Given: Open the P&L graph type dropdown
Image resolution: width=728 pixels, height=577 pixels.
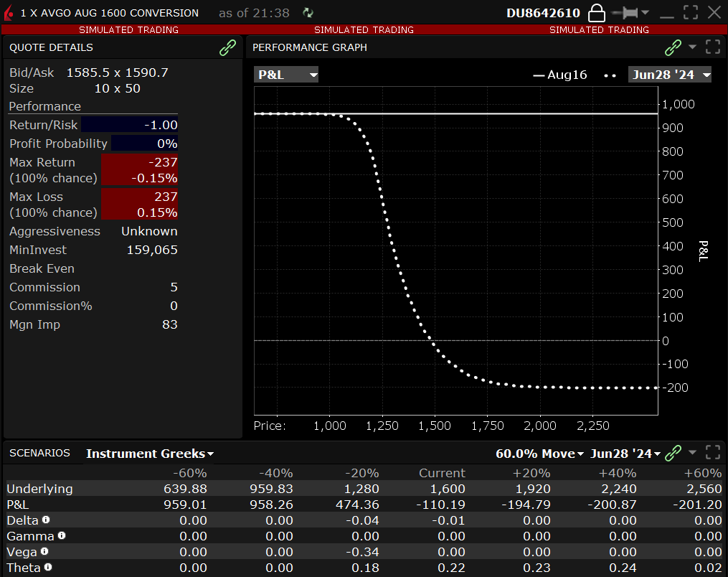Looking at the screenshot, I should click(286, 75).
